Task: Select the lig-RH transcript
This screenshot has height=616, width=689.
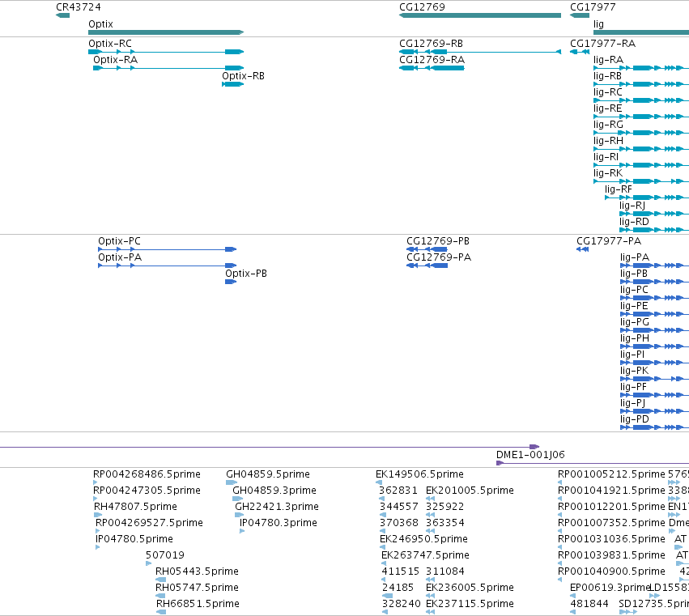Action: pos(641,149)
